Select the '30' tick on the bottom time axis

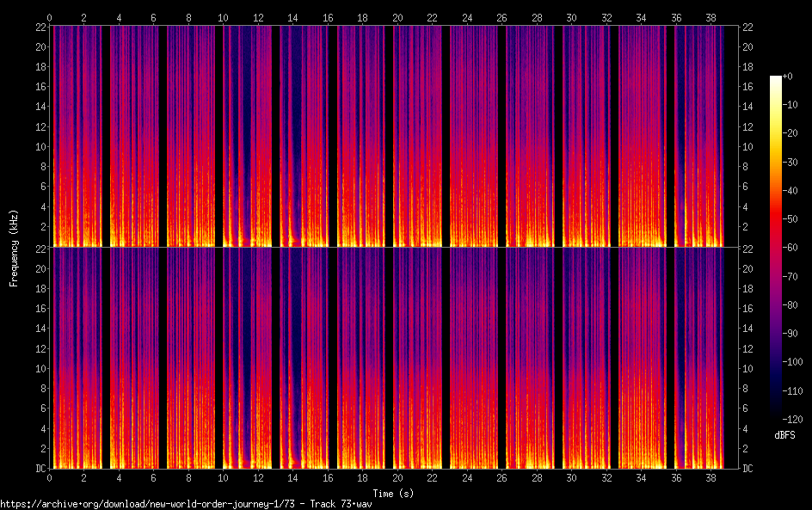click(571, 476)
